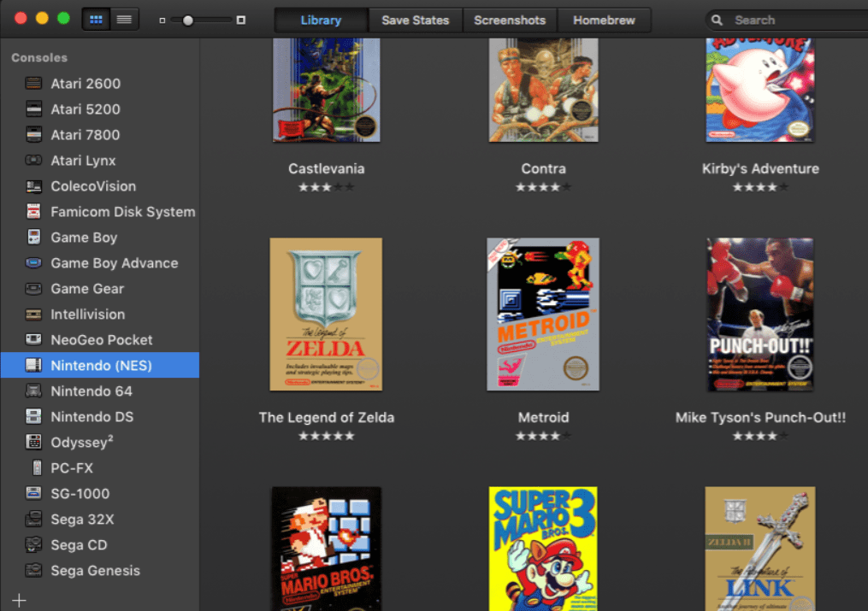Select the Sega 32X console icon
The image size is (868, 611).
pos(33,519)
